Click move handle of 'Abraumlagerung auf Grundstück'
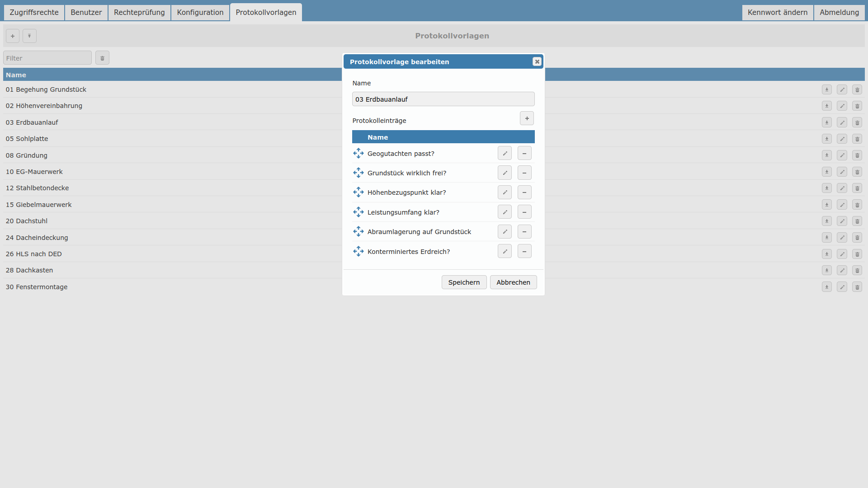 pos(359,232)
